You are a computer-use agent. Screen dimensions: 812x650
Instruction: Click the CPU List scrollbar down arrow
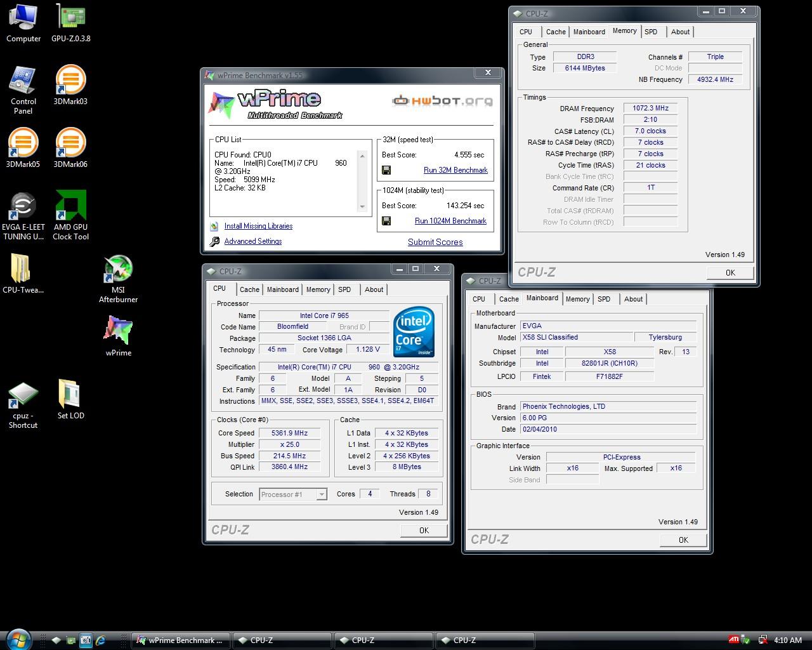(363, 206)
